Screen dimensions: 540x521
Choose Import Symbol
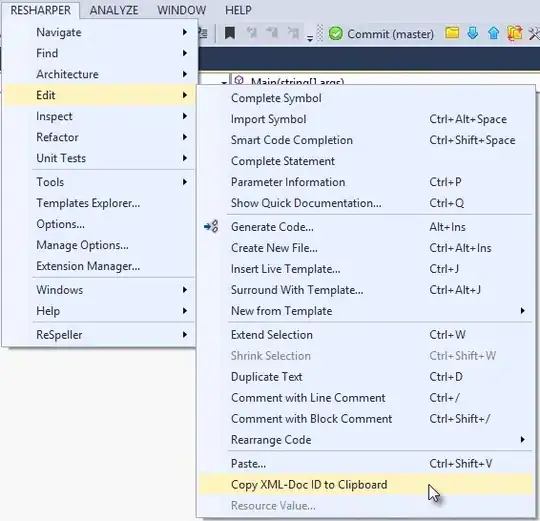click(x=366, y=119)
